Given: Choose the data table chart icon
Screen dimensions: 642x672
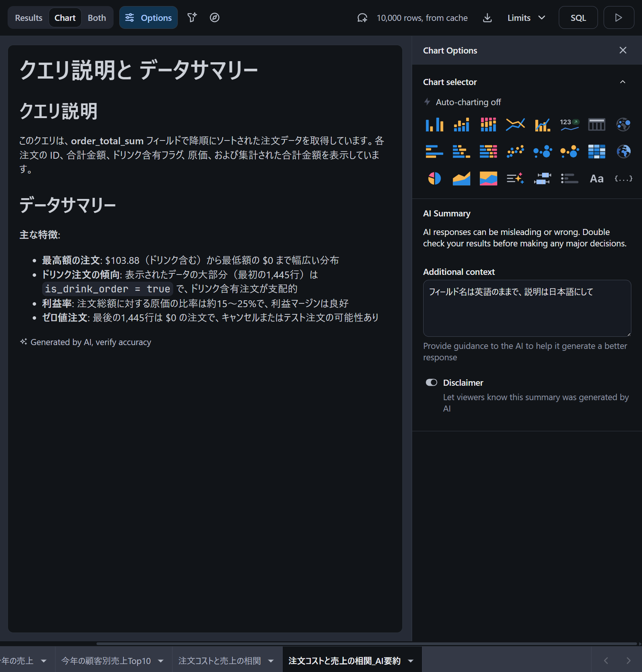Looking at the screenshot, I should (596, 125).
